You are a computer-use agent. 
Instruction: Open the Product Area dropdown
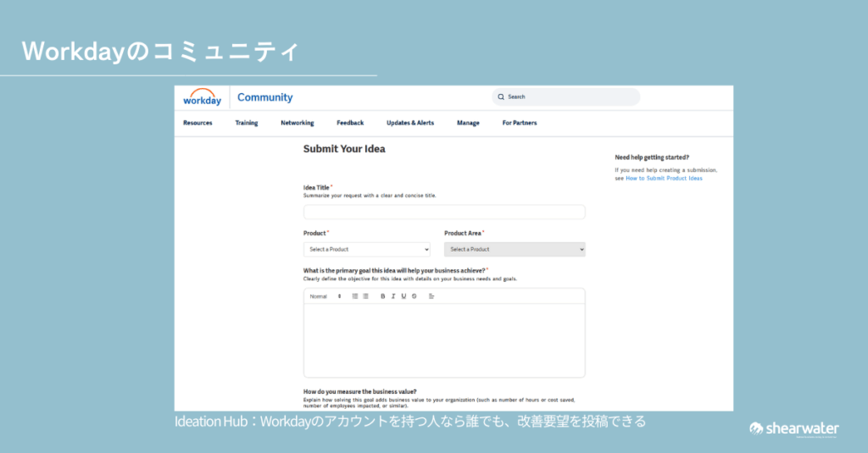[515, 250]
